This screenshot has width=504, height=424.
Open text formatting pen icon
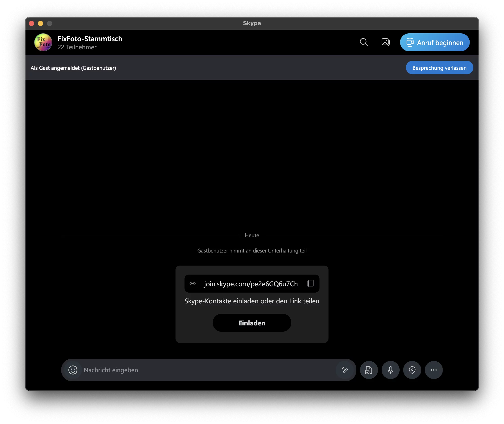[x=344, y=370]
